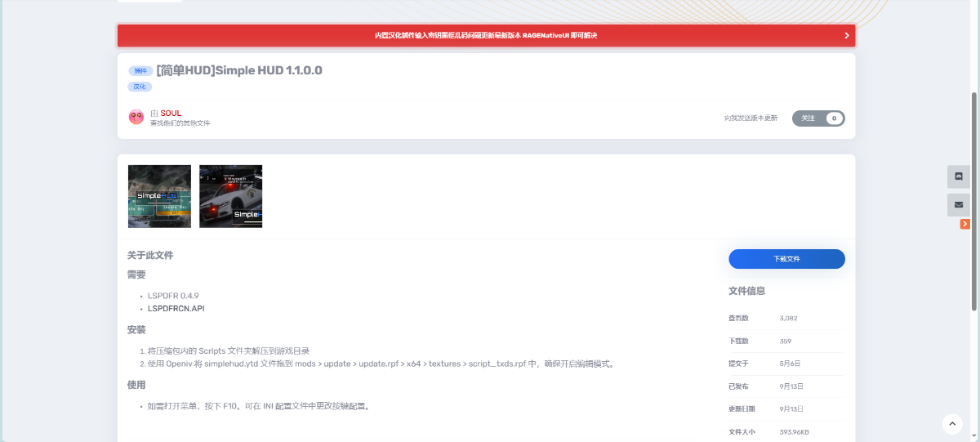This screenshot has width=980, height=442.
Task: Expand red announcement banner arrow
Action: [847, 36]
